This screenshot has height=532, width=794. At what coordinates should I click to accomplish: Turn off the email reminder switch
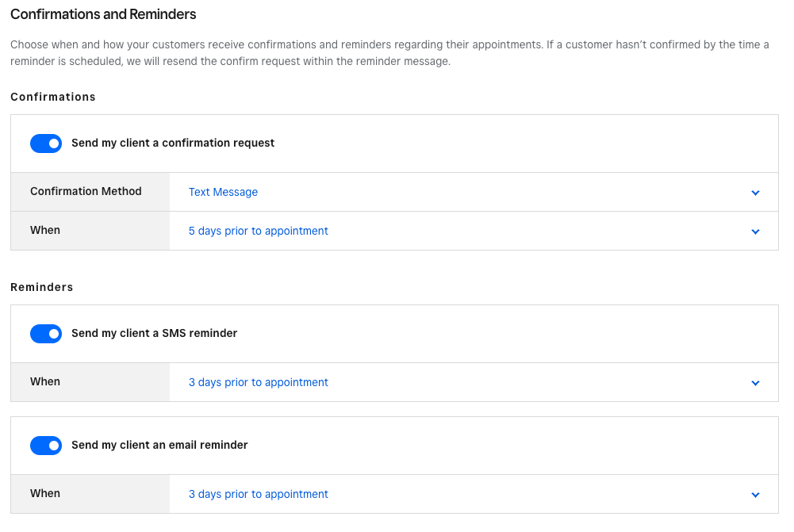click(x=46, y=446)
